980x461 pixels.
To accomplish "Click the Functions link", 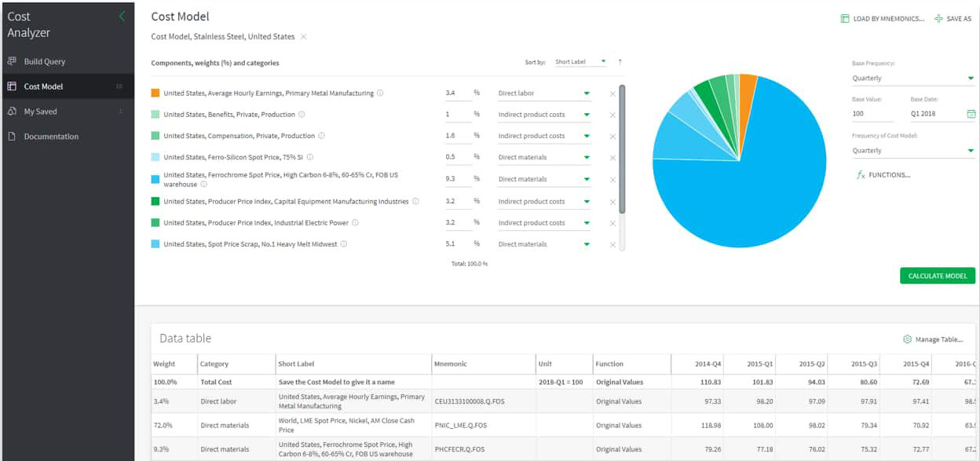I will point(883,175).
